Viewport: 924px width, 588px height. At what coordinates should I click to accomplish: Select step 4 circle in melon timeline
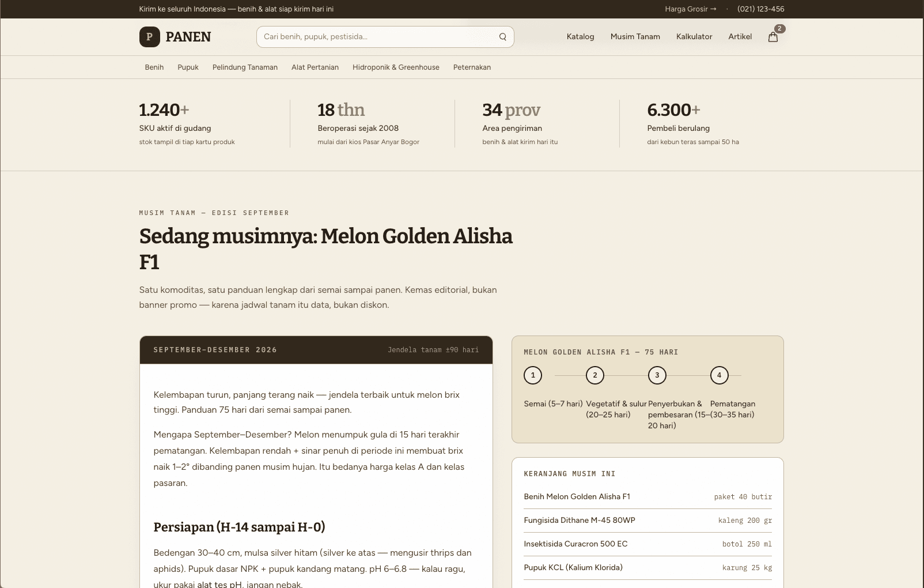click(719, 375)
